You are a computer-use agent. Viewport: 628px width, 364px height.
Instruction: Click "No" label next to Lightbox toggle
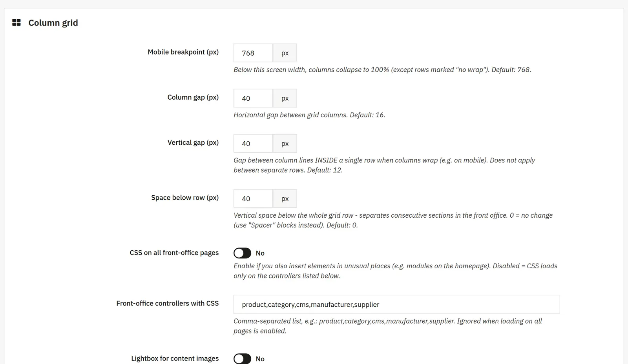[x=260, y=359]
